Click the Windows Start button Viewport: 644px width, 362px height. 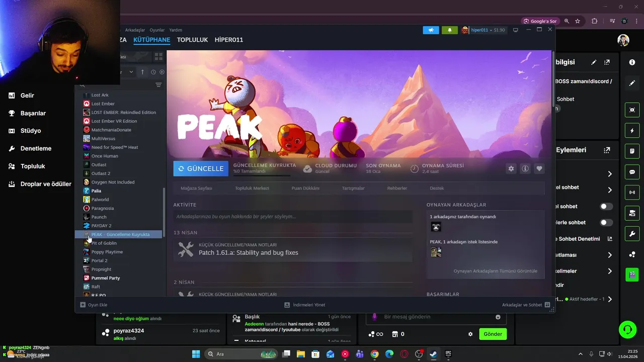[x=196, y=354]
